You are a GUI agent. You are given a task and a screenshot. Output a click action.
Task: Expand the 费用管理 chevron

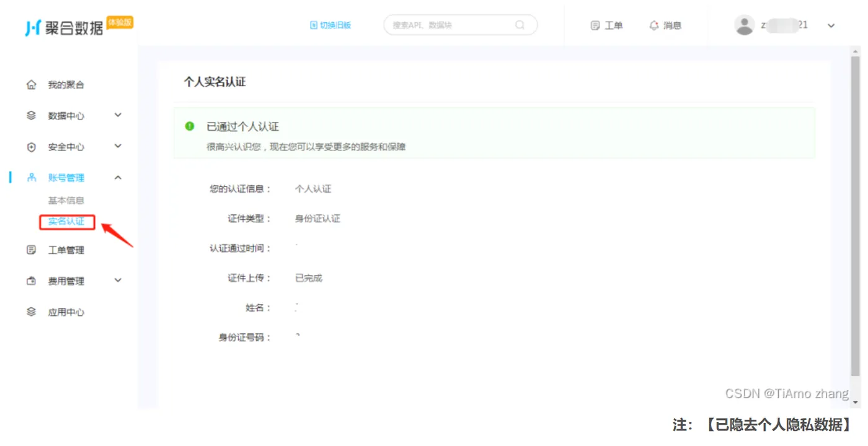point(118,281)
